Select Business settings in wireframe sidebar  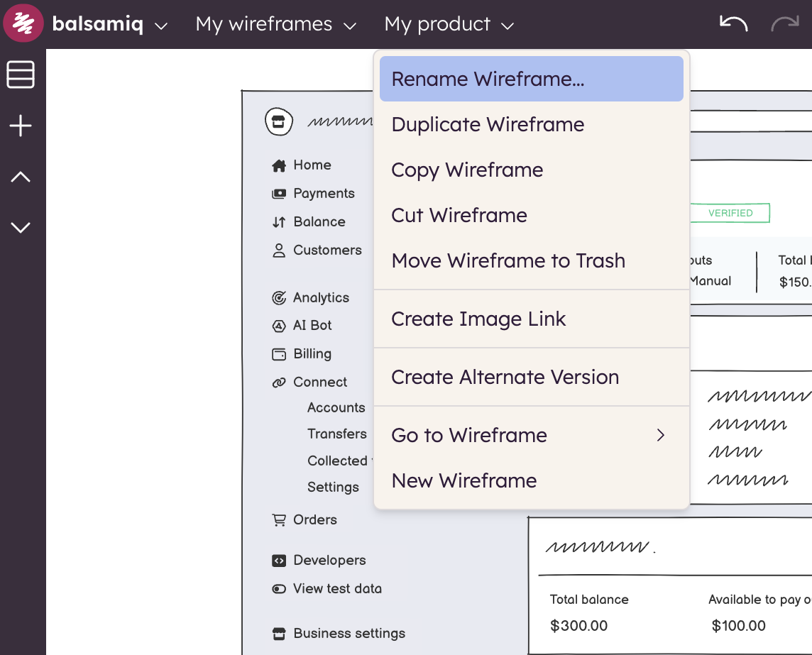coord(349,633)
